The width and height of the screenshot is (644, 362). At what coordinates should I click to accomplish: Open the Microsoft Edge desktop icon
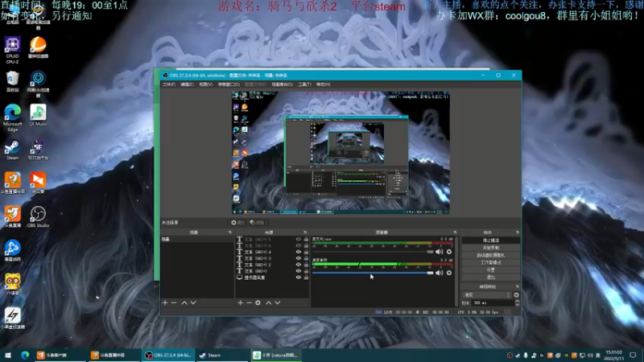pos(12,117)
